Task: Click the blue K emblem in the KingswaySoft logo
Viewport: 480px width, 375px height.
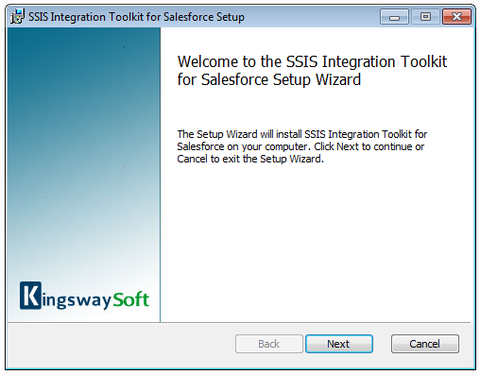Action: [x=31, y=295]
